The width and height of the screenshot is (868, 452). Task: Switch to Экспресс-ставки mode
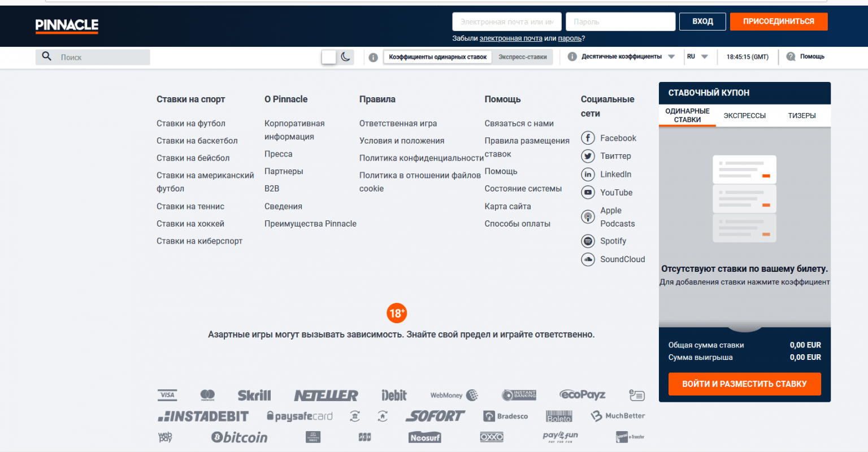pos(523,57)
